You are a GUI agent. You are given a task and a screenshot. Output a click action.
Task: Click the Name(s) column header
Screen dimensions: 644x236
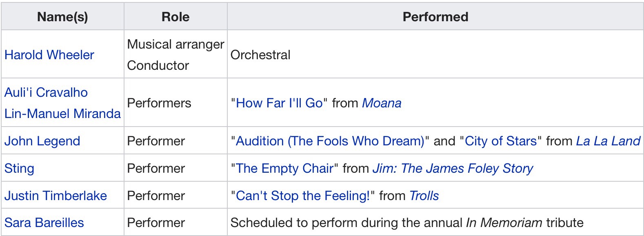(62, 17)
